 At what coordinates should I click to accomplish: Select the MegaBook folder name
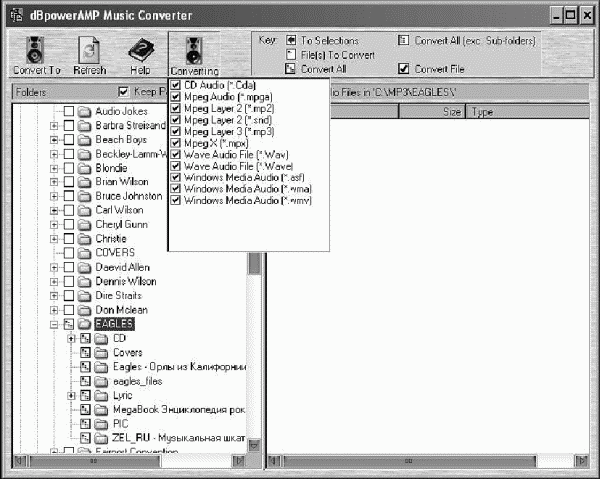click(179, 410)
